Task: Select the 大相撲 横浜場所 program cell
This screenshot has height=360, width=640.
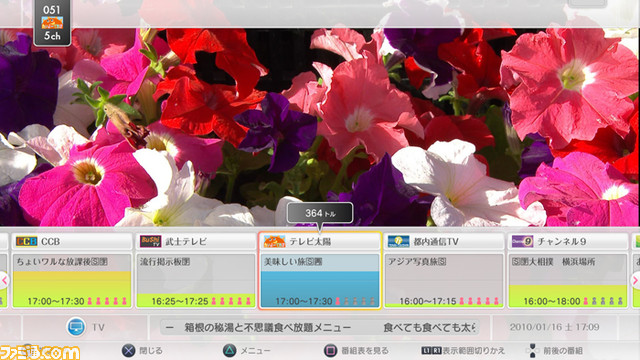Action: 568,280
